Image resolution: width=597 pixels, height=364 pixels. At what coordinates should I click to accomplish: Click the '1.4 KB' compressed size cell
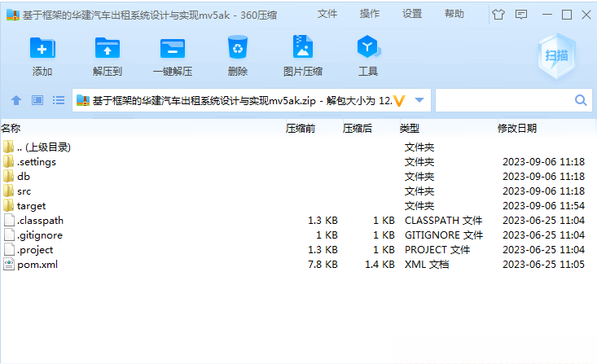coord(380,264)
